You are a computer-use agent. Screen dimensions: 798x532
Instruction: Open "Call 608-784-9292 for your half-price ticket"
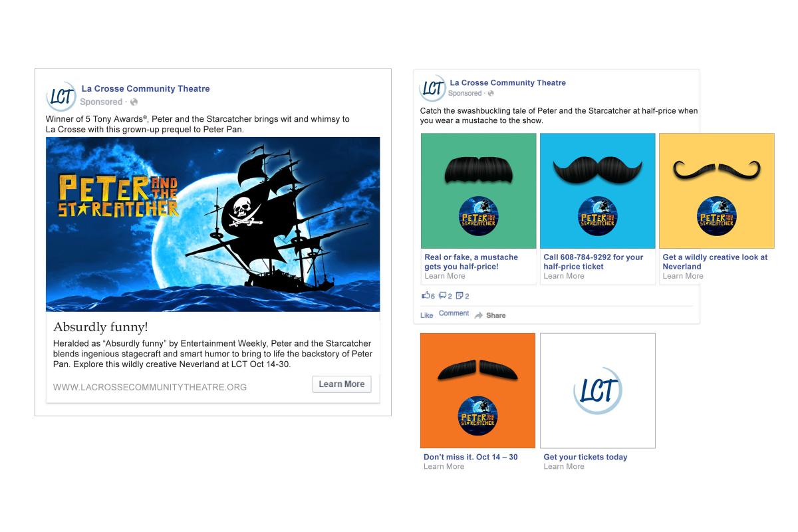(x=594, y=262)
